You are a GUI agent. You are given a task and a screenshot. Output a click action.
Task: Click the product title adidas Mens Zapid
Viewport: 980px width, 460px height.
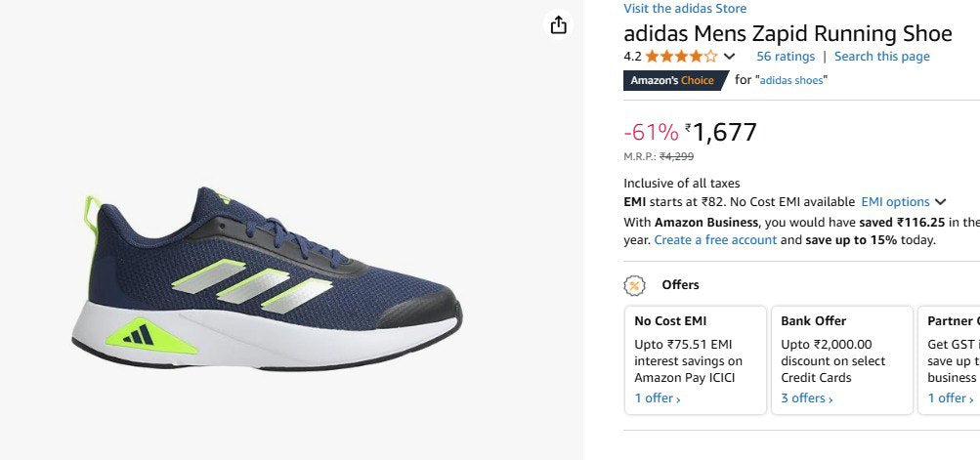[787, 33]
